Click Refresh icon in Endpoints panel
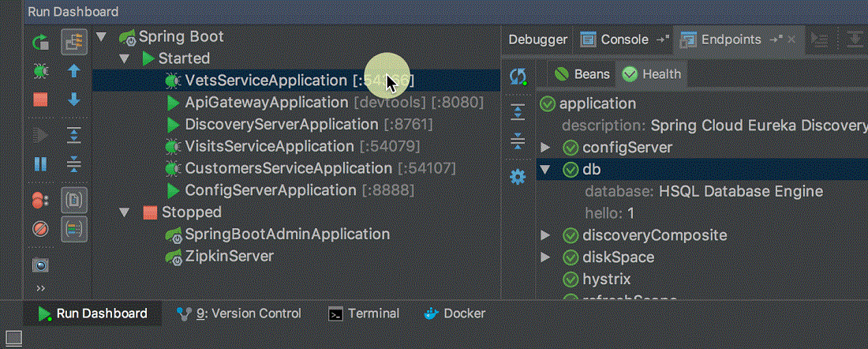Image resolution: width=868 pixels, height=349 pixels. point(518,77)
